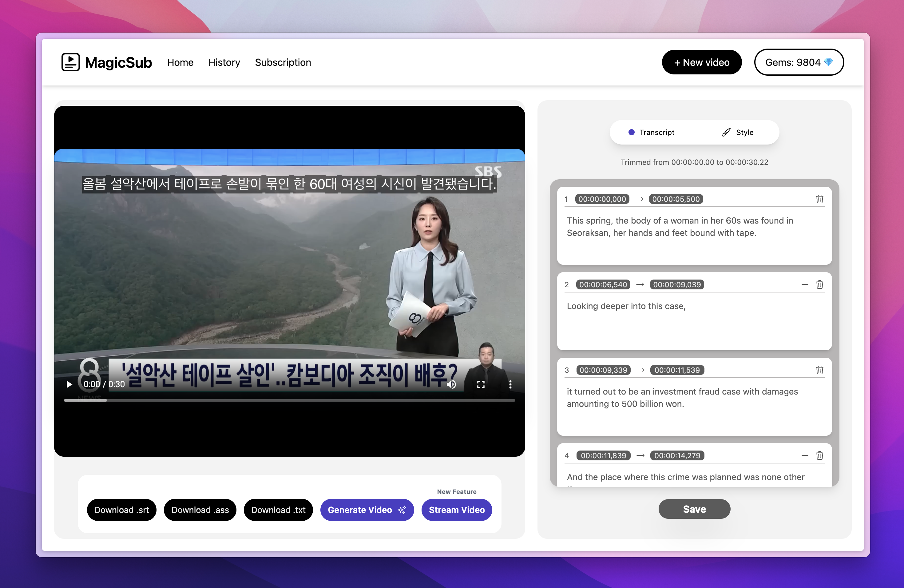Click the MagicSub play-button logo icon
This screenshot has width=904, height=588.
click(71, 62)
